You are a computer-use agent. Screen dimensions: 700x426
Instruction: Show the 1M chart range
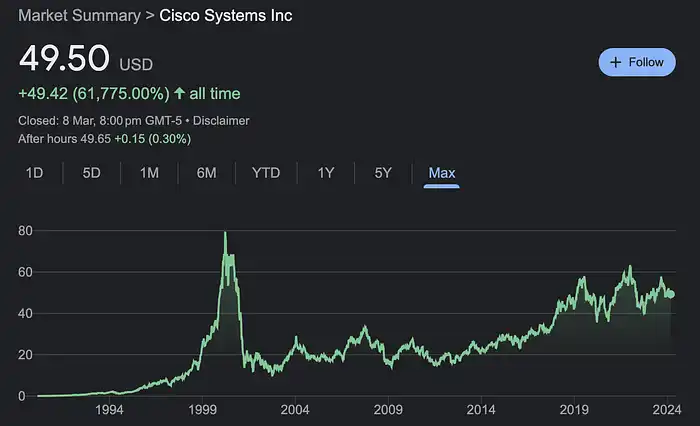[x=149, y=173]
